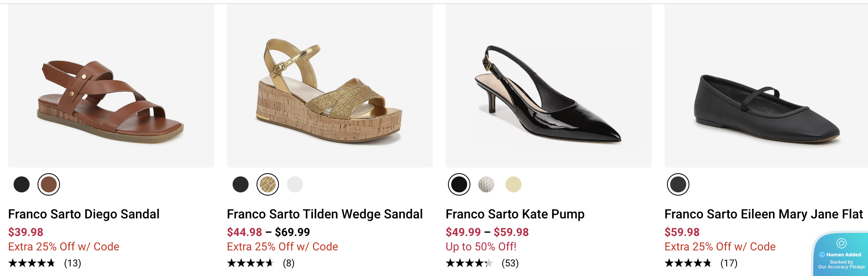The image size is (868, 276).
Task: Click the review count (8) for Tilden Wedge Sandal
Action: pos(289,263)
